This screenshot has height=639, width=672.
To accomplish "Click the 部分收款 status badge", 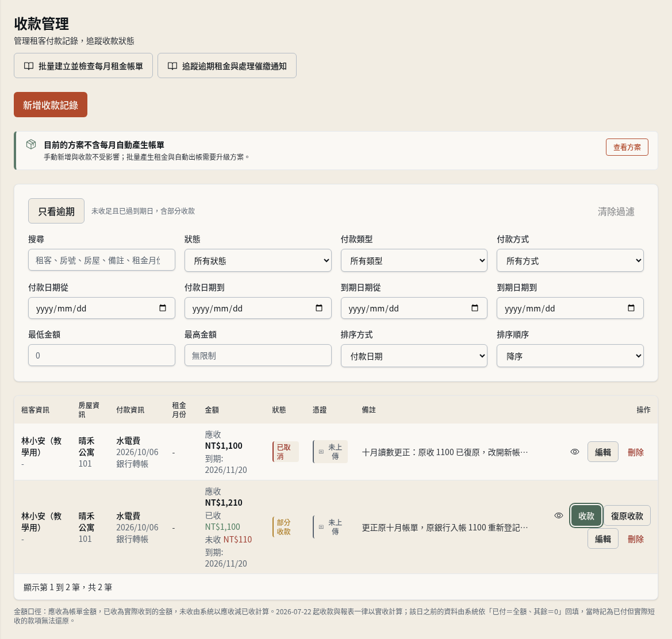I will point(286,527).
